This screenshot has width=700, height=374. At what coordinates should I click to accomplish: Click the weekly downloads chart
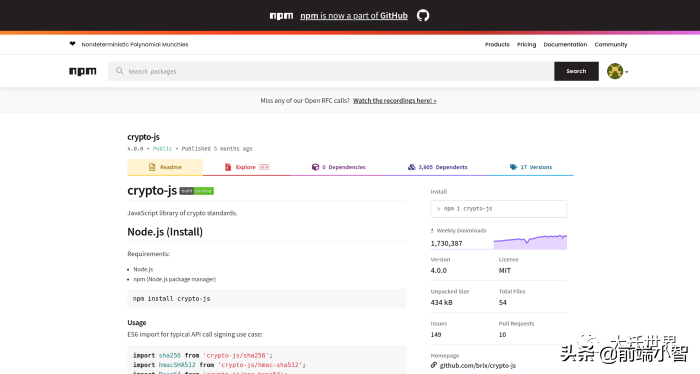[x=530, y=242]
